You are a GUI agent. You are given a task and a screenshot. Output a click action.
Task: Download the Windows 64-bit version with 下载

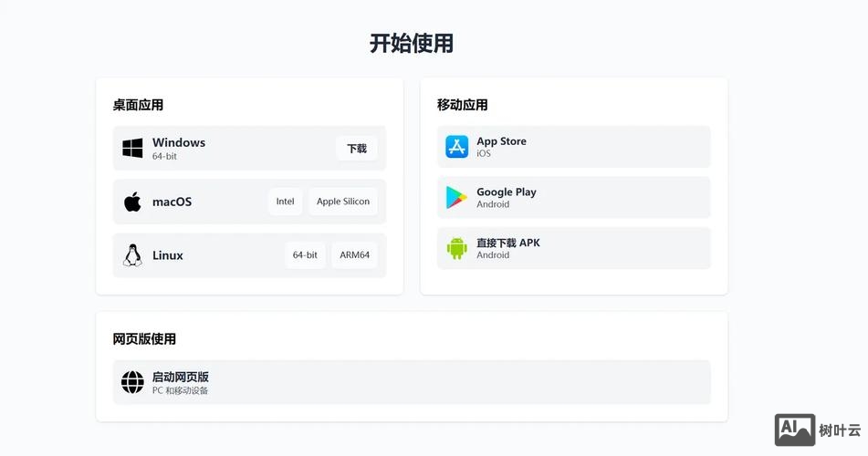point(357,149)
